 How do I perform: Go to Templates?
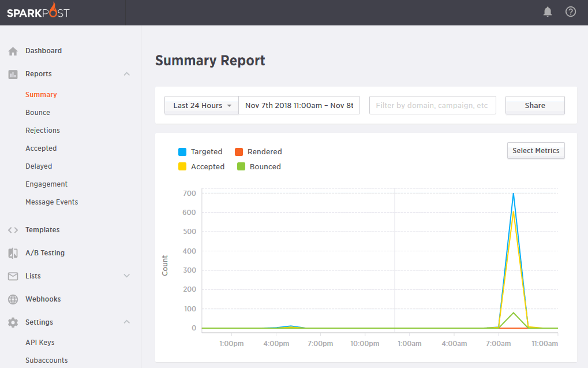pos(42,230)
